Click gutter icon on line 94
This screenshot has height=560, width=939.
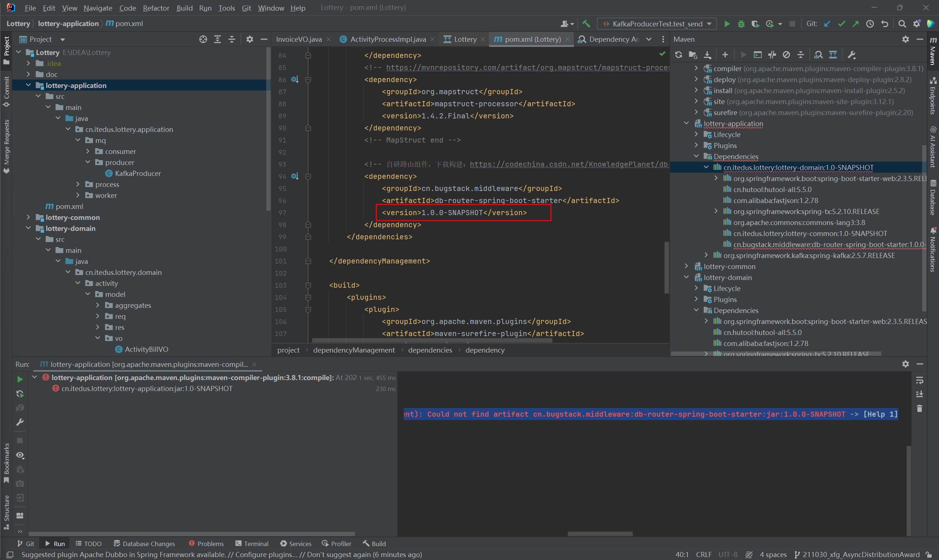click(x=295, y=176)
